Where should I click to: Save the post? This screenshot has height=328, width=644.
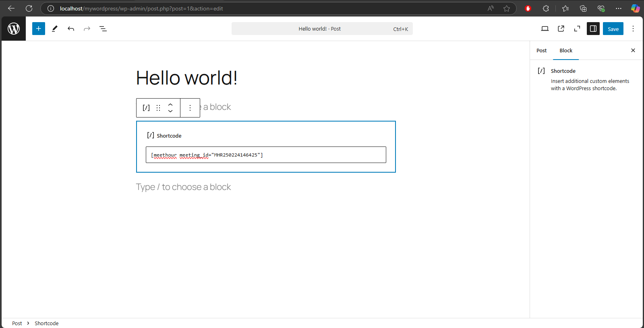(x=613, y=29)
